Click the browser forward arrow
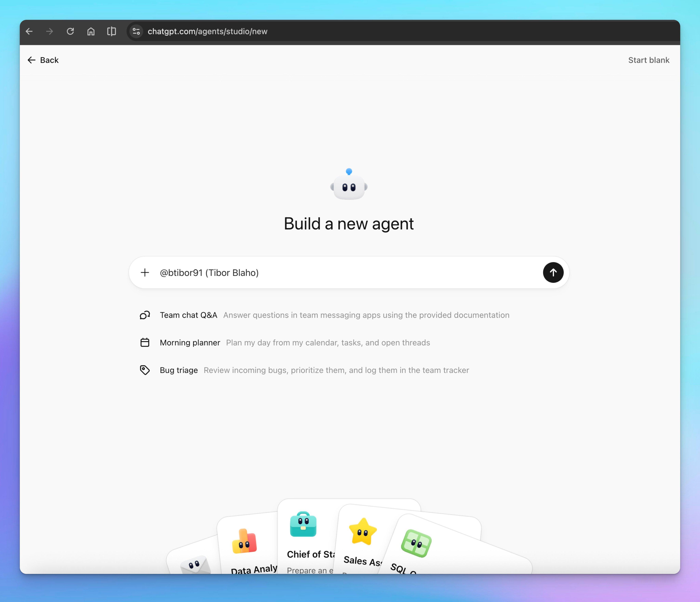The width and height of the screenshot is (700, 602). coord(50,31)
